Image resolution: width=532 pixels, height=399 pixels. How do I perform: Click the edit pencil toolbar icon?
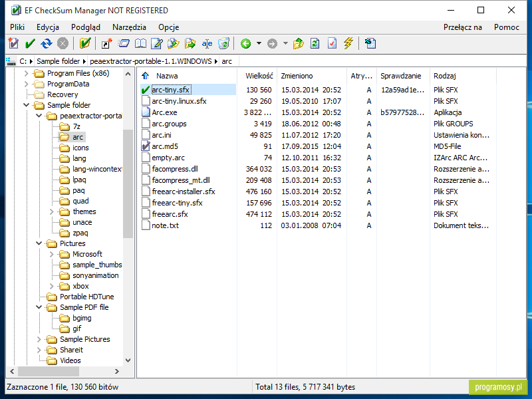(x=157, y=43)
